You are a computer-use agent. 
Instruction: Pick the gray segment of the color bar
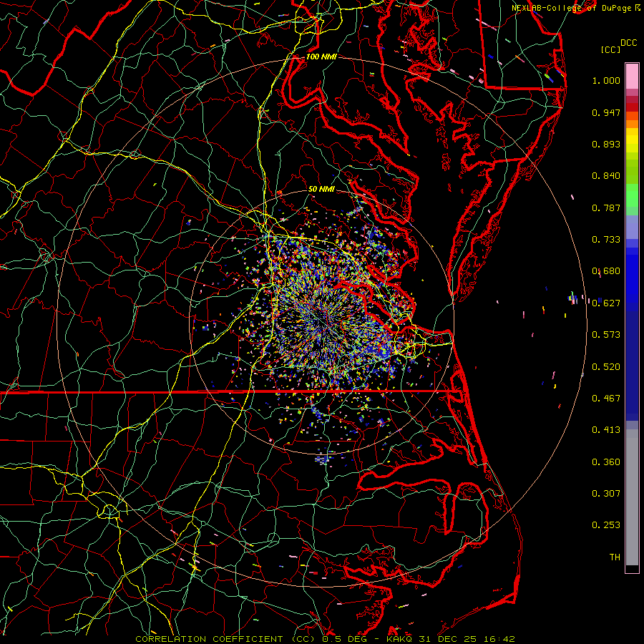[632, 497]
